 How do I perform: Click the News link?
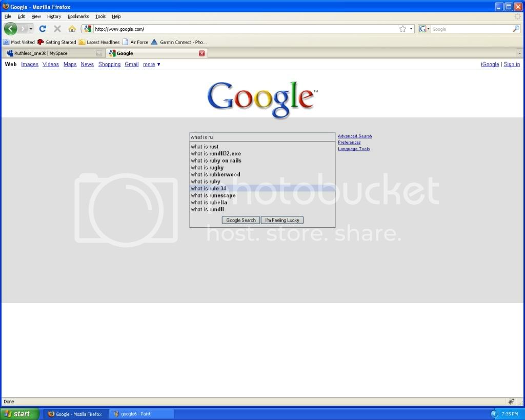87,64
